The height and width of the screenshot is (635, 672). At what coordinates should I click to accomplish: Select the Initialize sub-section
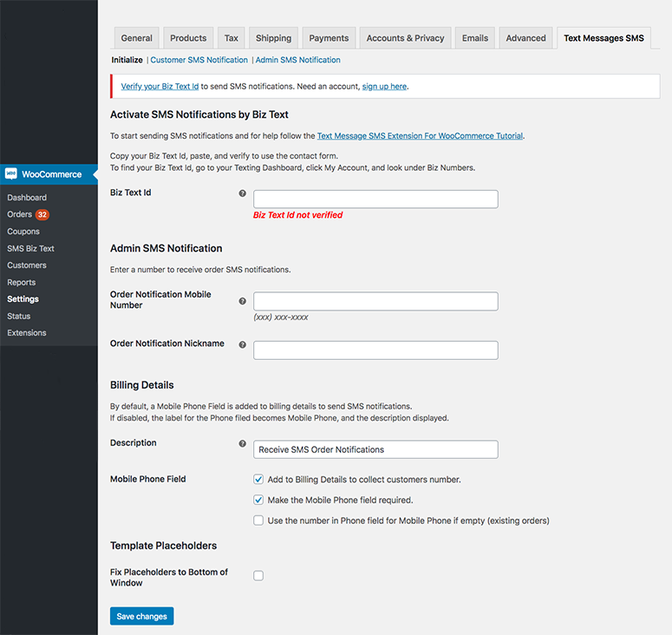pyautogui.click(x=127, y=60)
